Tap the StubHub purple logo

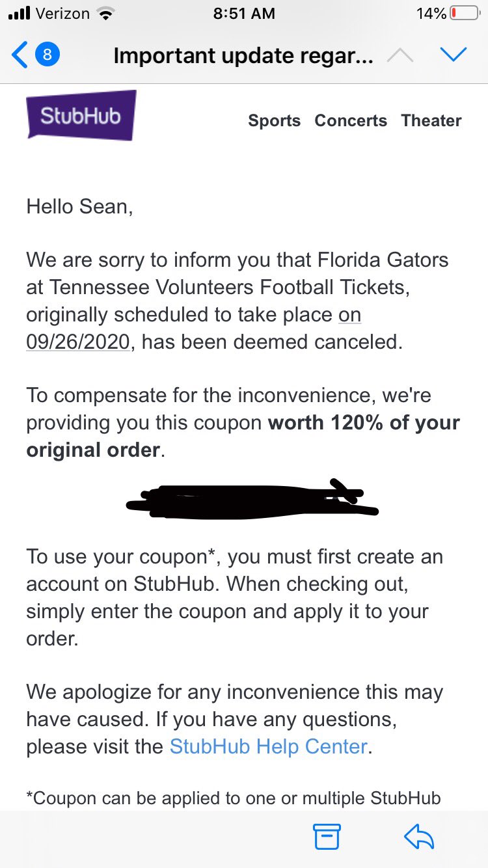81,115
